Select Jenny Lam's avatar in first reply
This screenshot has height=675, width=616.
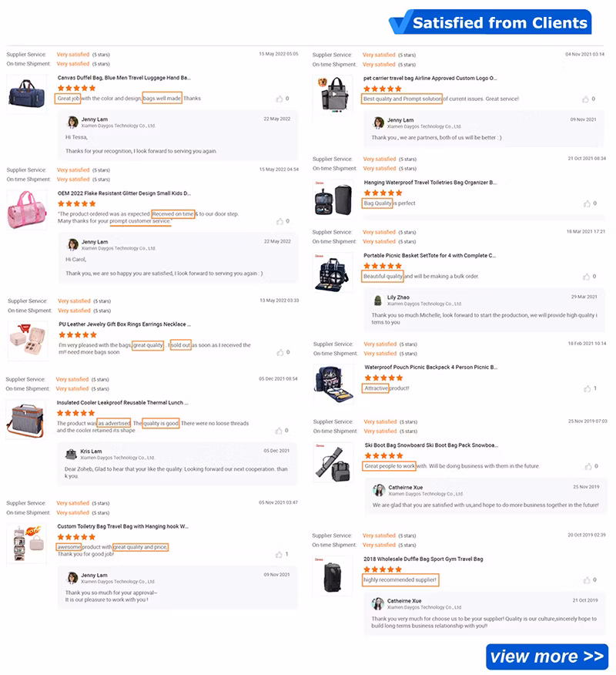tap(72, 123)
